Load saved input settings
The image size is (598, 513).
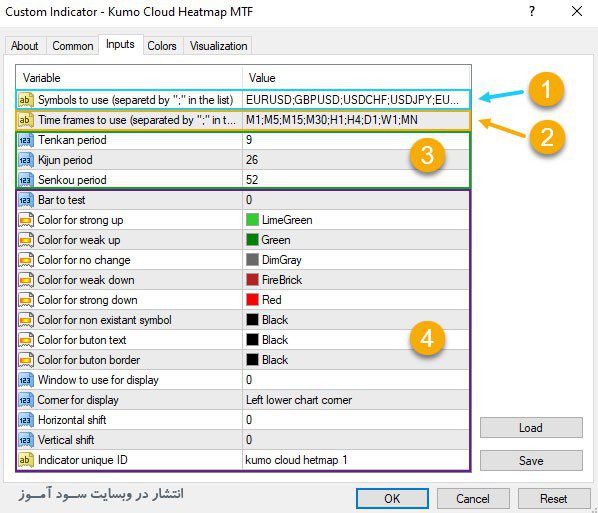(531, 428)
